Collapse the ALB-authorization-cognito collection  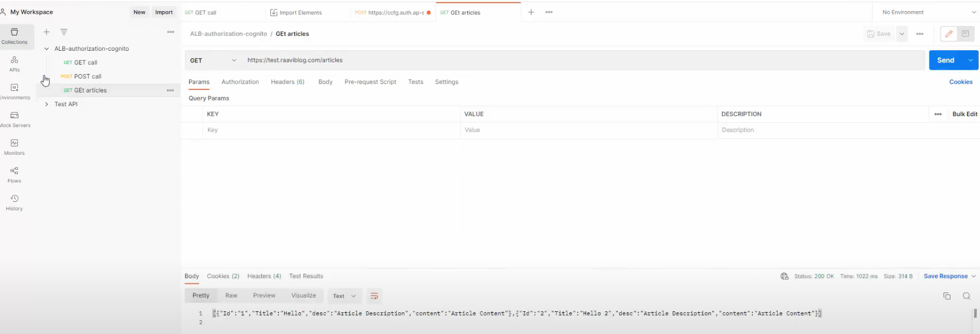(x=46, y=49)
